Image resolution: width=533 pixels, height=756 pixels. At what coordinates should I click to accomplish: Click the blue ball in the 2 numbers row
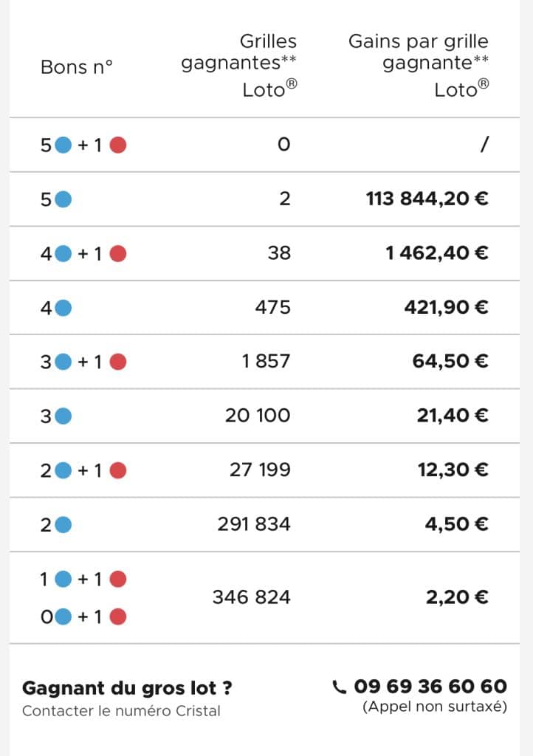coord(63,525)
